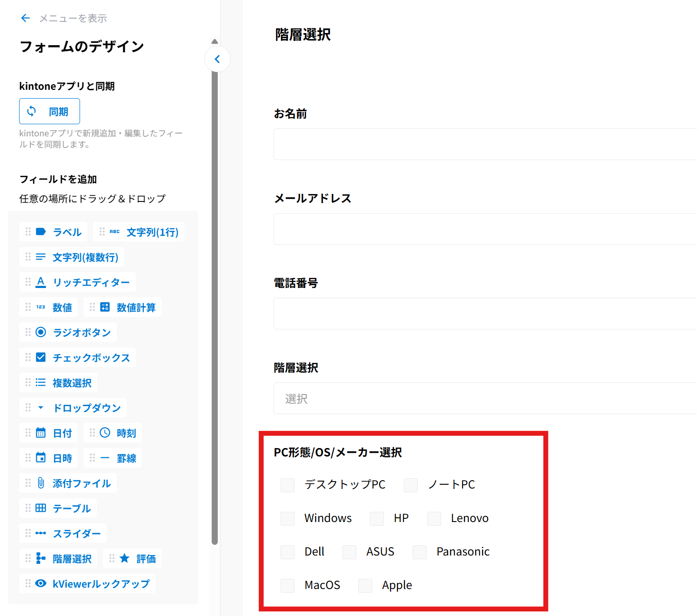Image resolution: width=697 pixels, height=616 pixels.
Task: Click the PC形態/OS/メーカー選択 heading
Action: [338, 452]
